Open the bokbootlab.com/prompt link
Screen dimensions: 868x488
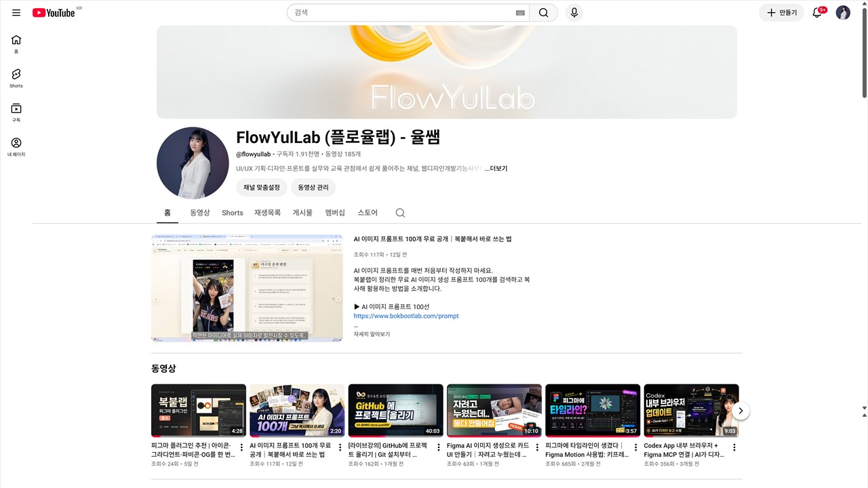pos(406,316)
